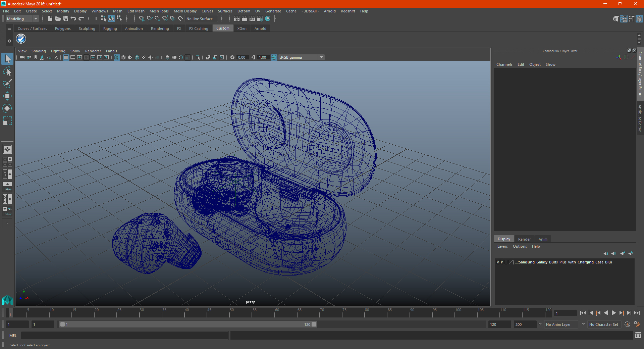Open the Channels menu in Channel Box
The width and height of the screenshot is (644, 349).
click(x=504, y=64)
